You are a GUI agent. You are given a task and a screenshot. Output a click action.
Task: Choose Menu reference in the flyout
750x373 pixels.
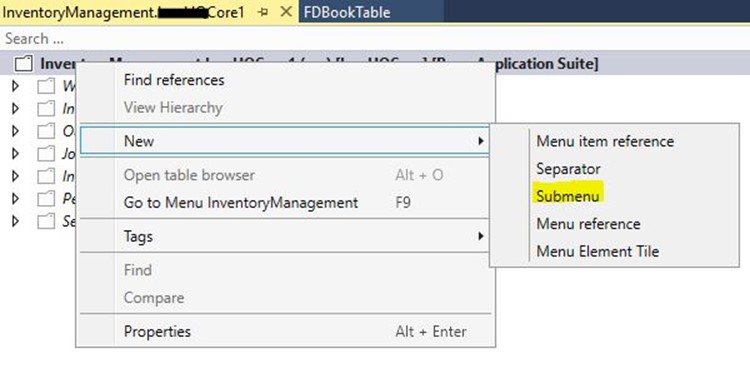(588, 224)
